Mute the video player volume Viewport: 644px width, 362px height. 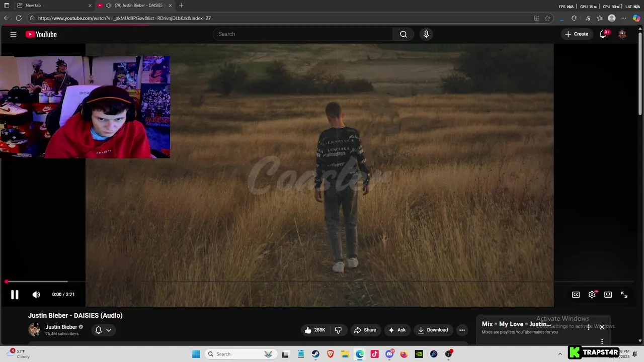[x=36, y=295]
